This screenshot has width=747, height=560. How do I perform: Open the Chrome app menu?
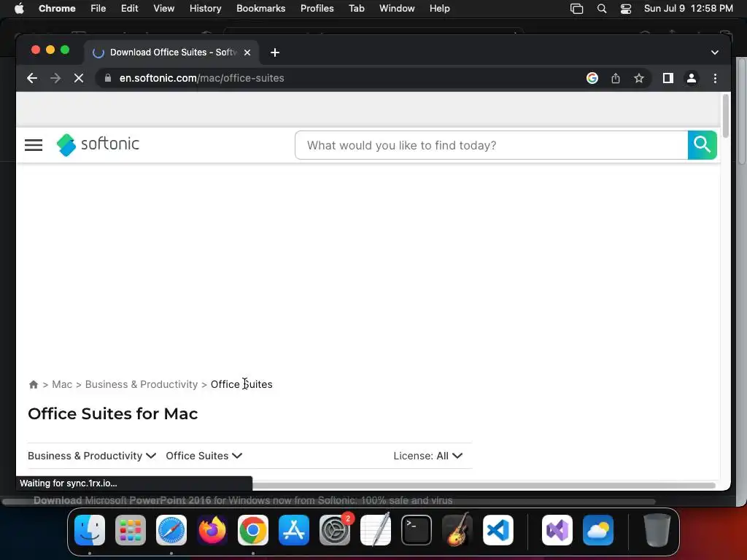[x=57, y=9]
